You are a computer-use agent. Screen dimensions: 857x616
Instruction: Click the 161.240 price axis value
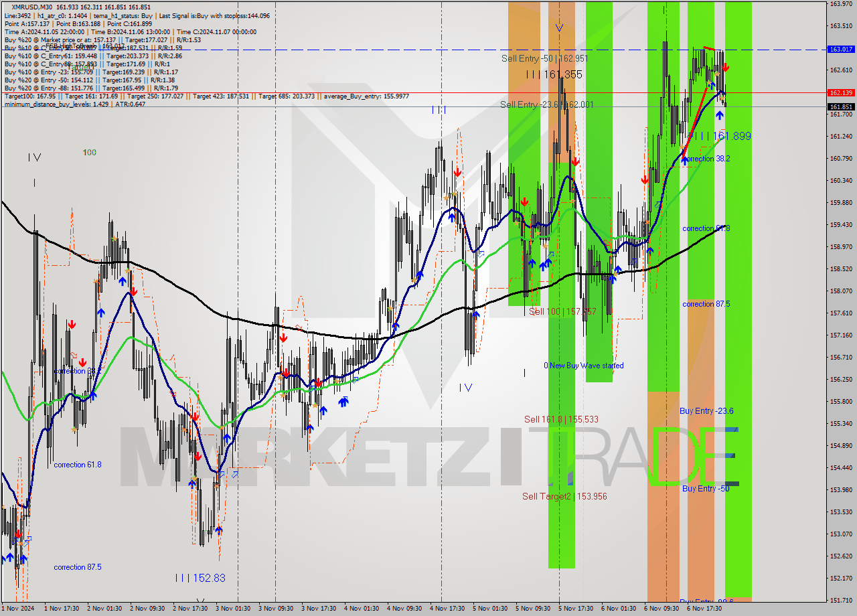click(841, 136)
